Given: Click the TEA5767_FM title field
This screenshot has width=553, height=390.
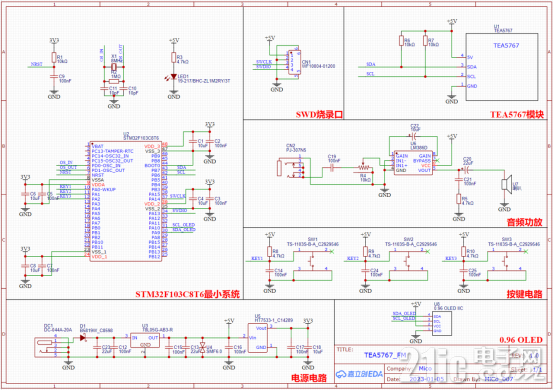Looking at the screenshot, I should 385,355.
